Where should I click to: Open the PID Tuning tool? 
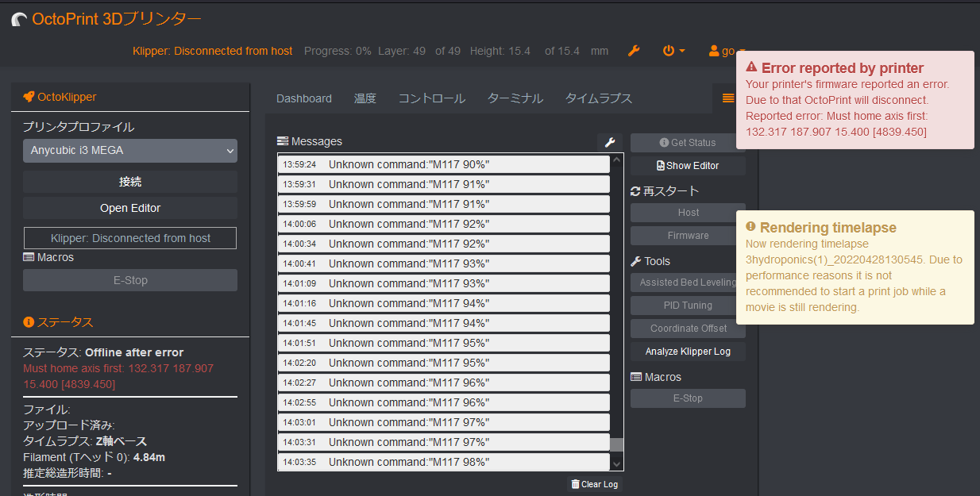(688, 306)
